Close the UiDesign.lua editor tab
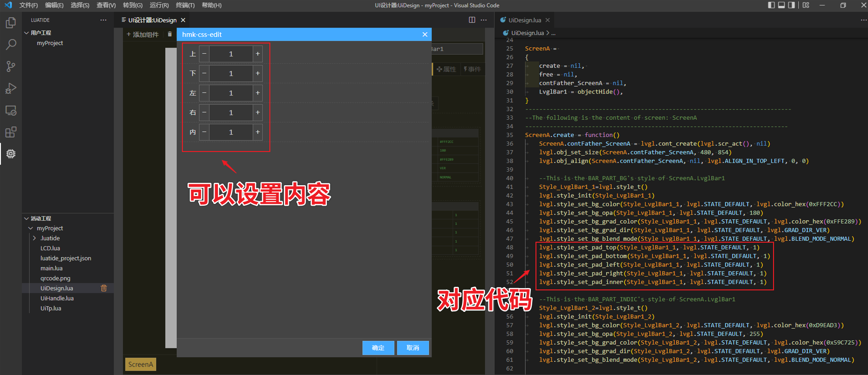This screenshot has height=375, width=868. [547, 20]
